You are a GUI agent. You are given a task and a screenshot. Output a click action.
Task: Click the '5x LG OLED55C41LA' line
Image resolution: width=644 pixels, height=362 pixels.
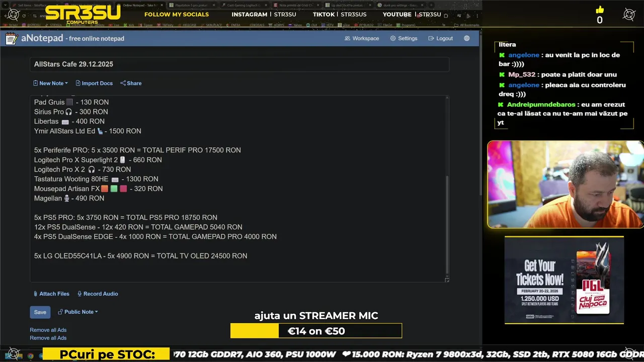[141, 255]
